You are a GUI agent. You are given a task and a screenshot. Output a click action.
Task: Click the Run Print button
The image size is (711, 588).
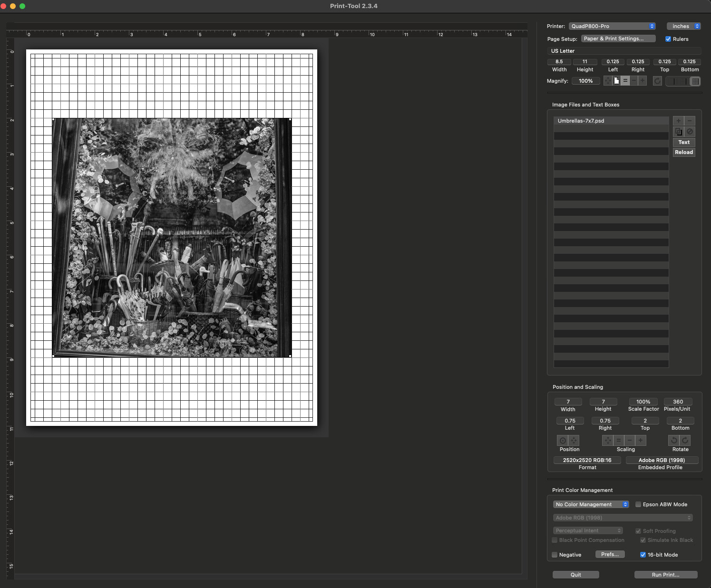pyautogui.click(x=665, y=575)
